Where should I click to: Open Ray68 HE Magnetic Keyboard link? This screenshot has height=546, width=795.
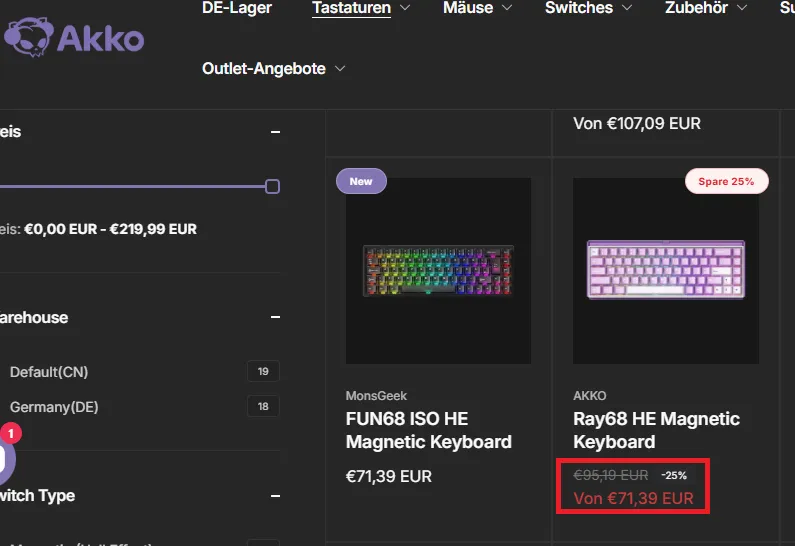point(656,430)
